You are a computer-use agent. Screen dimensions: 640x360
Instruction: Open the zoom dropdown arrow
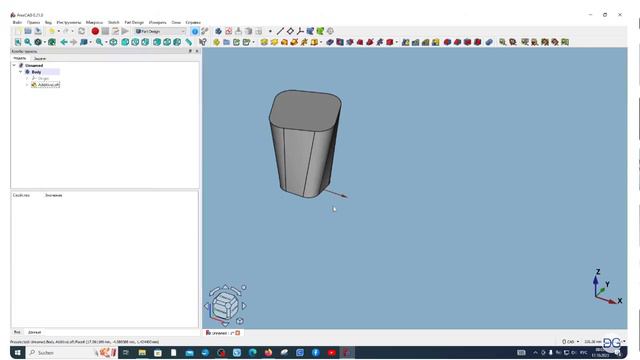click(x=106, y=42)
